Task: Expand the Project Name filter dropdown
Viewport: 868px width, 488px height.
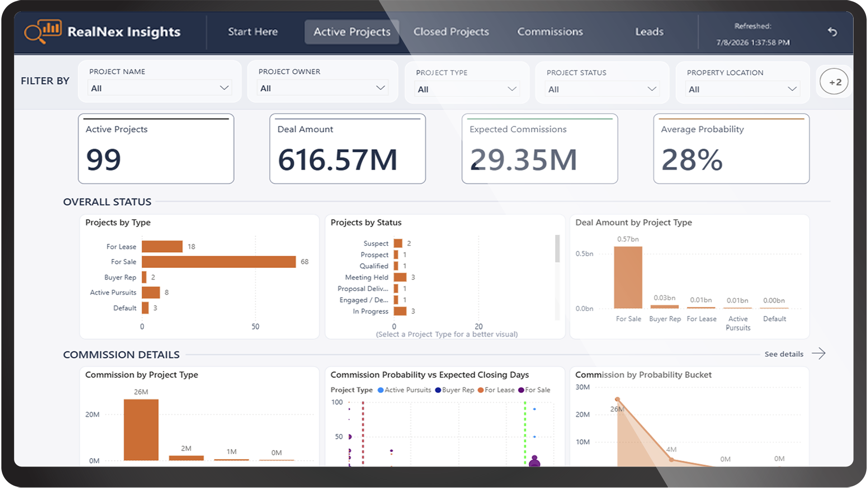Action: coord(160,88)
